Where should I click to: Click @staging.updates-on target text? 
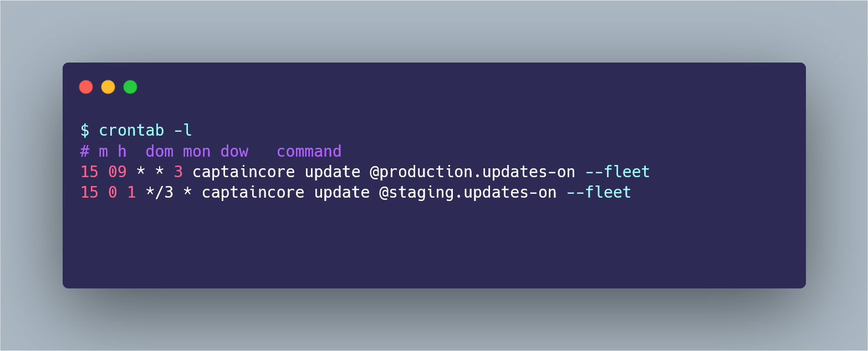point(468,193)
